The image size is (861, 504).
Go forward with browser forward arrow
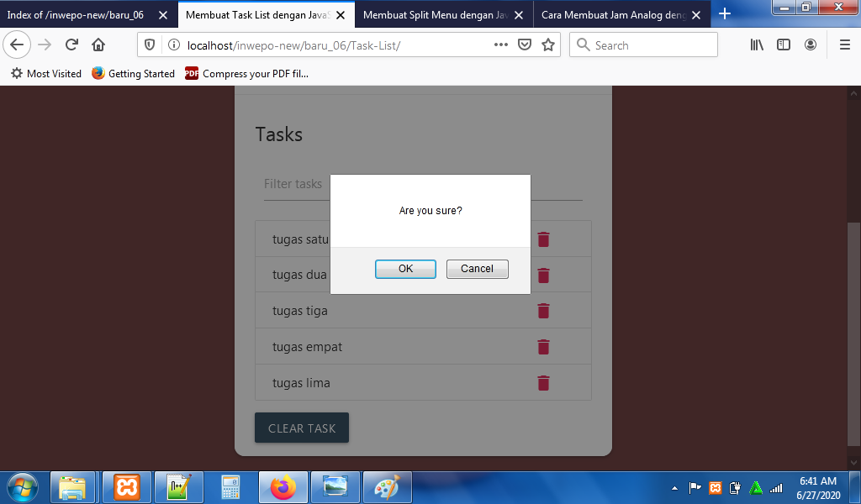45,45
